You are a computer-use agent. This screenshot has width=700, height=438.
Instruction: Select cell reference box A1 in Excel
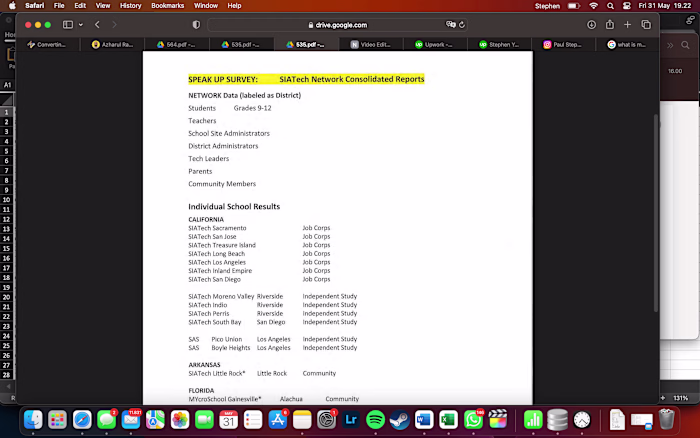[7, 85]
